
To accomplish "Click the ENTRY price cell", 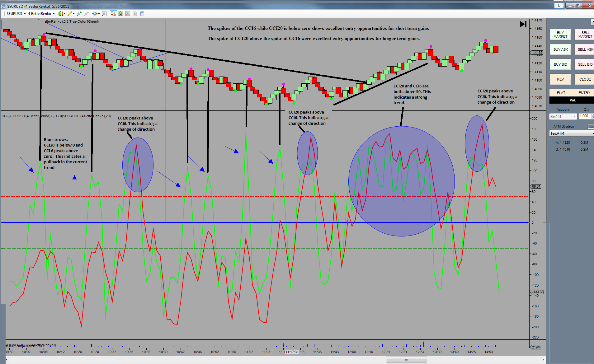I will coord(584,93).
